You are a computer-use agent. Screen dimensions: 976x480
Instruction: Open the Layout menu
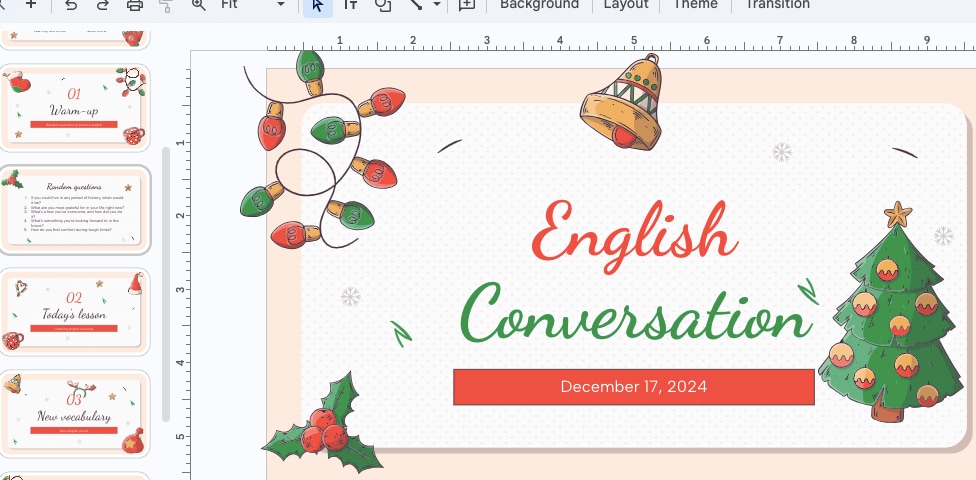626,4
